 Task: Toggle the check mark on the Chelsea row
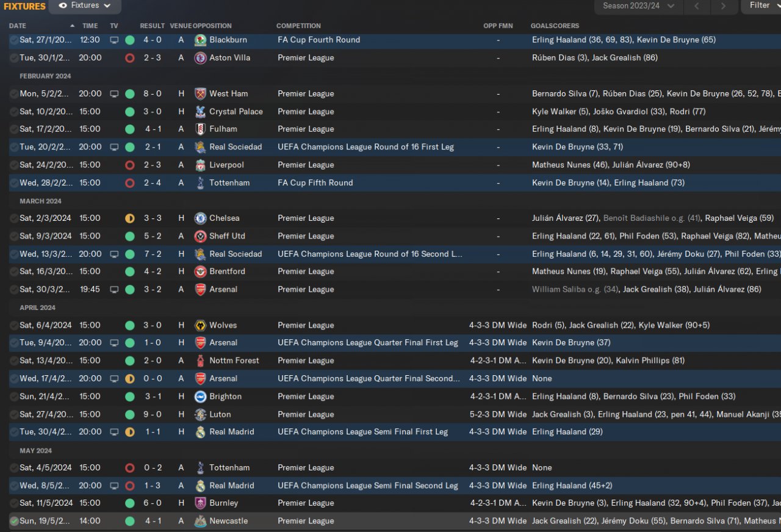point(14,218)
